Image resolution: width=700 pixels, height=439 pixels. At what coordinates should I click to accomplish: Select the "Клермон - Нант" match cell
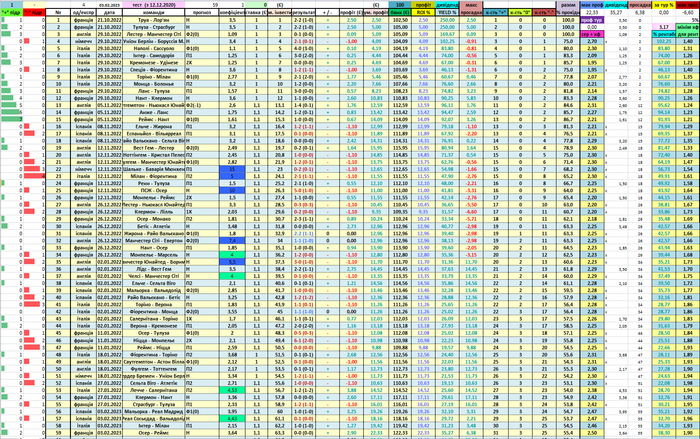(x=154, y=397)
